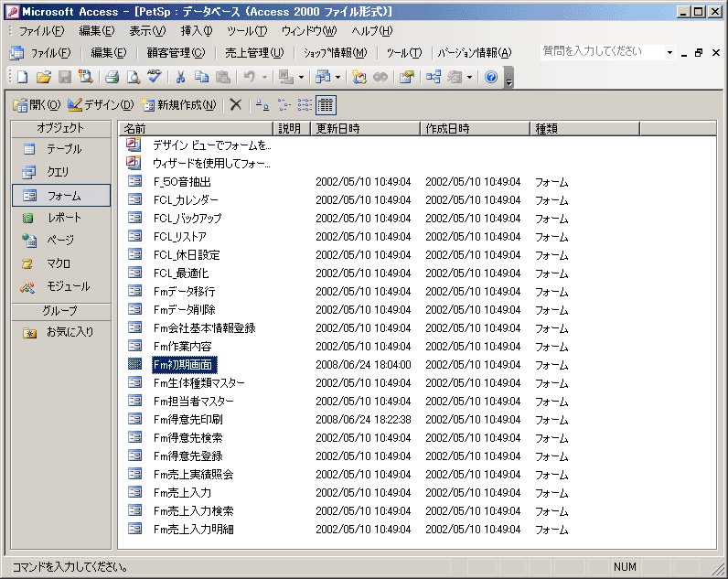Click the Properties icon in toolbar
728x579 pixels.
tap(406, 78)
